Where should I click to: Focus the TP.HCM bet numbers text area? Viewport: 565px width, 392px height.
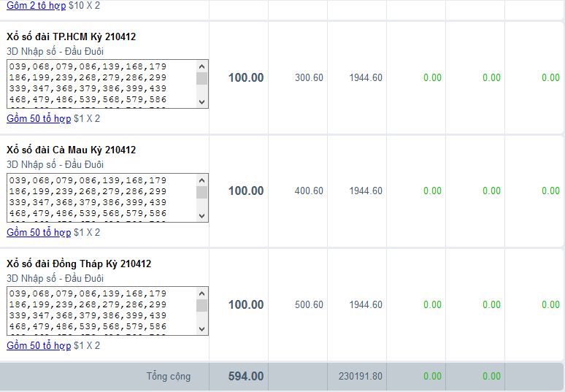point(101,83)
